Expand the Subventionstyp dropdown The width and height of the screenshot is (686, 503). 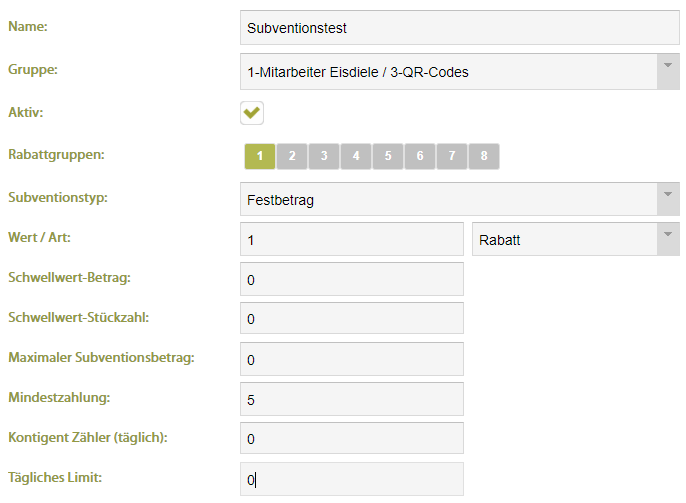point(668,199)
